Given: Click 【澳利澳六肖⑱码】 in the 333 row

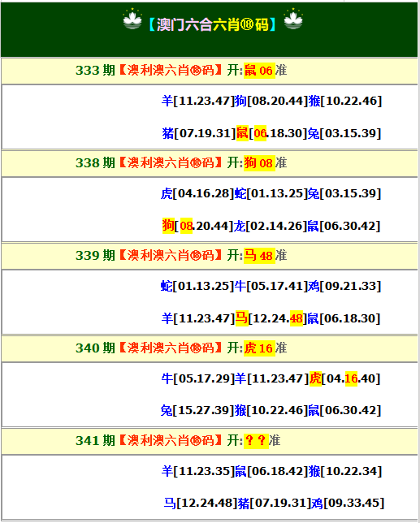Looking at the screenshot, I should [x=170, y=71].
